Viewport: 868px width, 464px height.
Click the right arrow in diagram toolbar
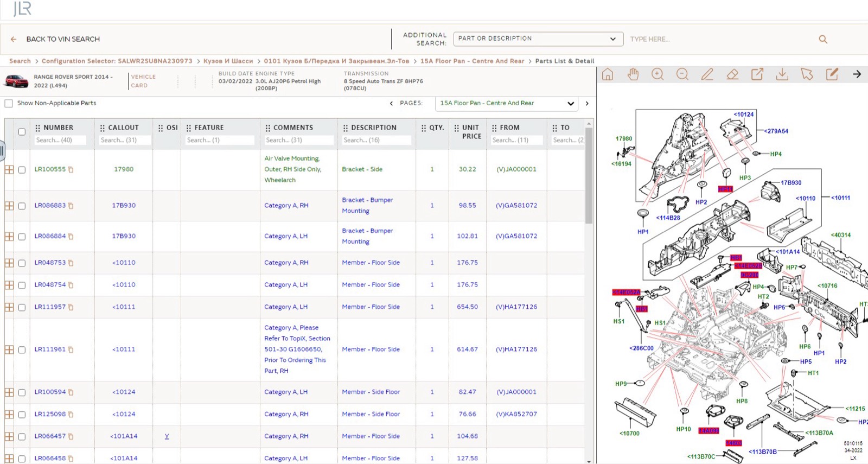pyautogui.click(x=857, y=74)
